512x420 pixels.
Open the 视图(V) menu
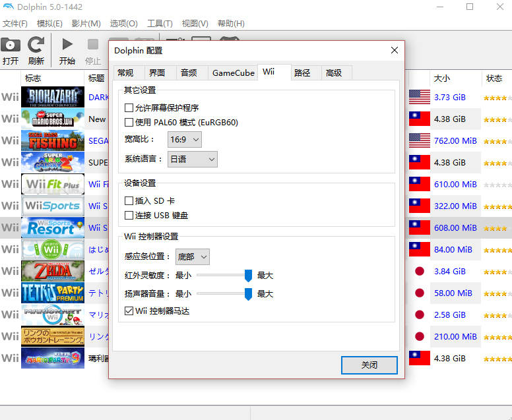coord(195,24)
